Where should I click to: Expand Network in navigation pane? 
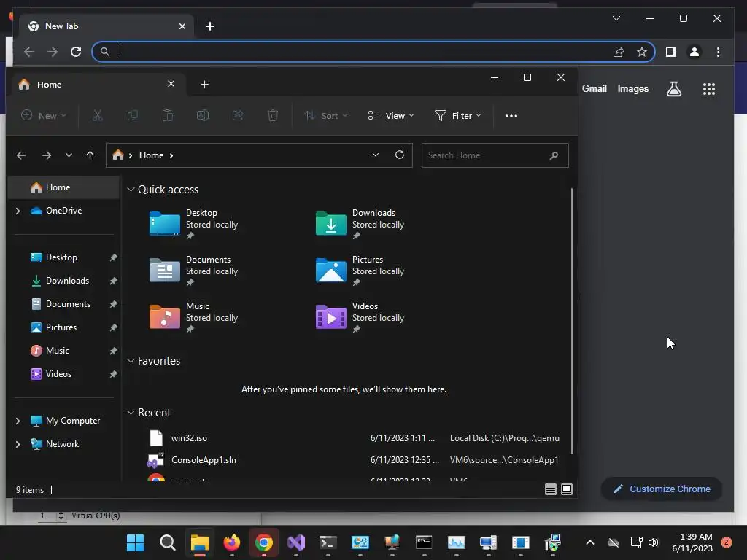point(18,444)
